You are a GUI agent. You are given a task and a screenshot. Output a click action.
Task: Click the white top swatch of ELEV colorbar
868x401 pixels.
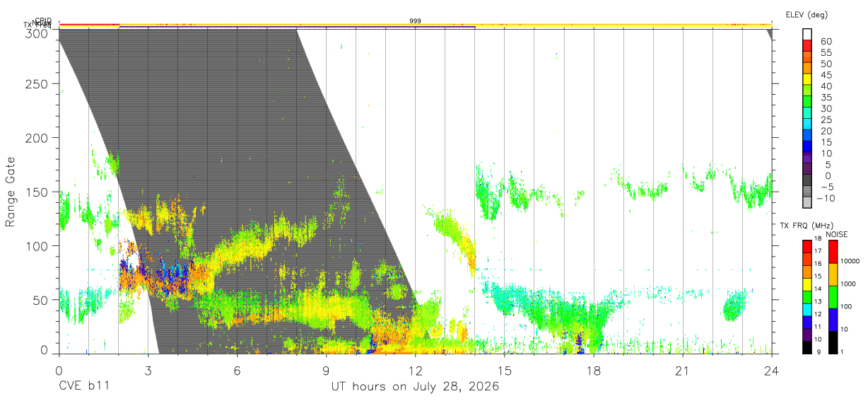[808, 35]
